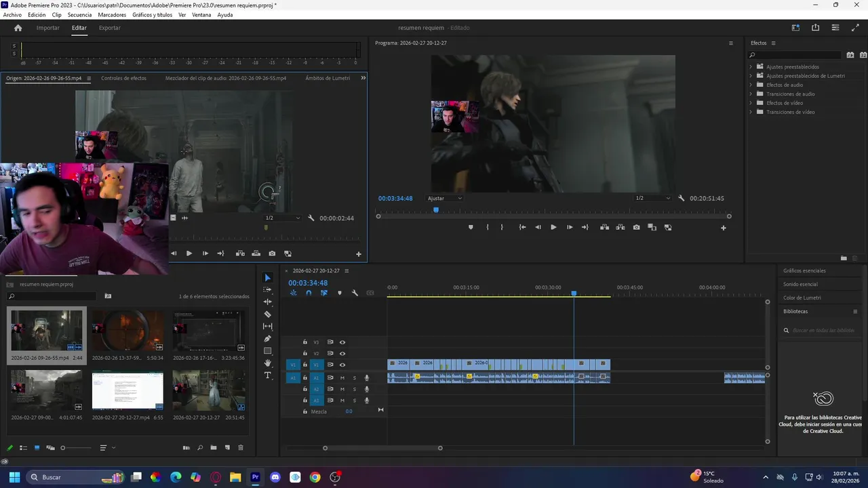
Task: Go to the Home screen
Action: (18, 28)
